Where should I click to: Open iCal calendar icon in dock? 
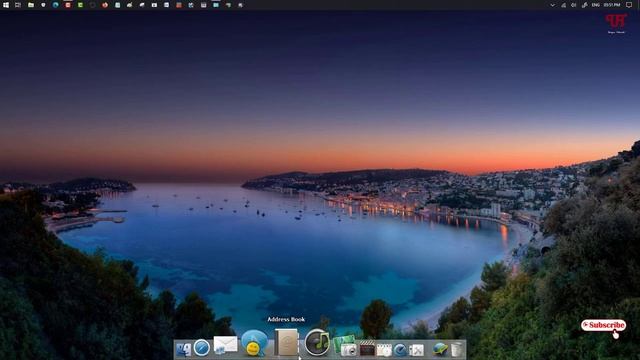tap(384, 349)
